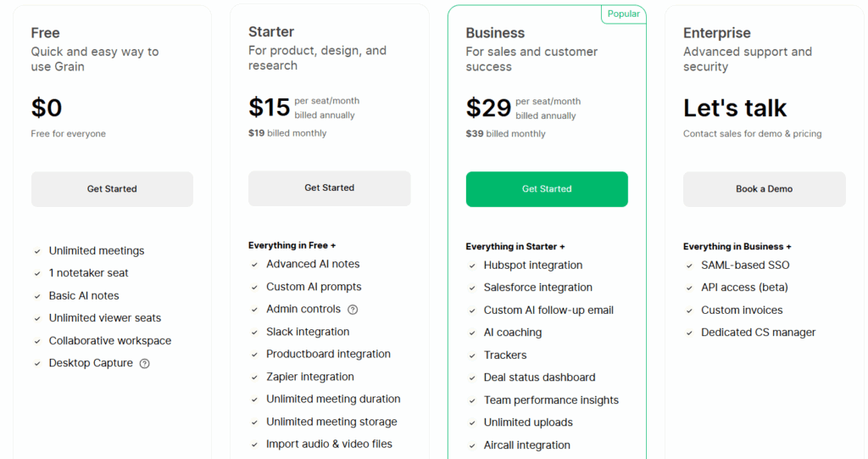Click the checkmark next to AI coaching
868x459 pixels.
[472, 333]
